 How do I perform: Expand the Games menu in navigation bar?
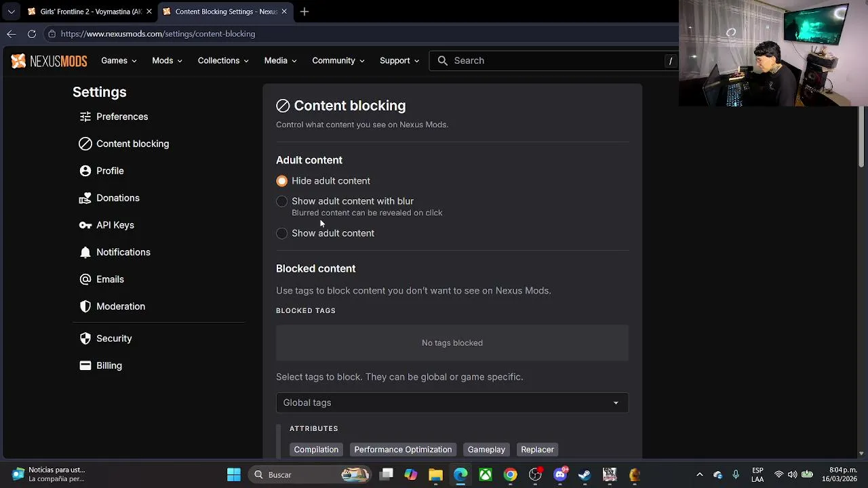119,61
